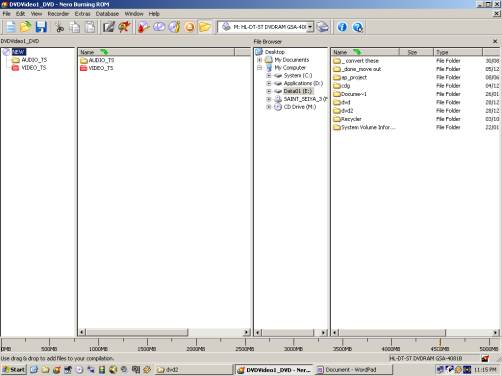
Task: Select AUDIO_TS in compilation tree
Action: [34, 60]
